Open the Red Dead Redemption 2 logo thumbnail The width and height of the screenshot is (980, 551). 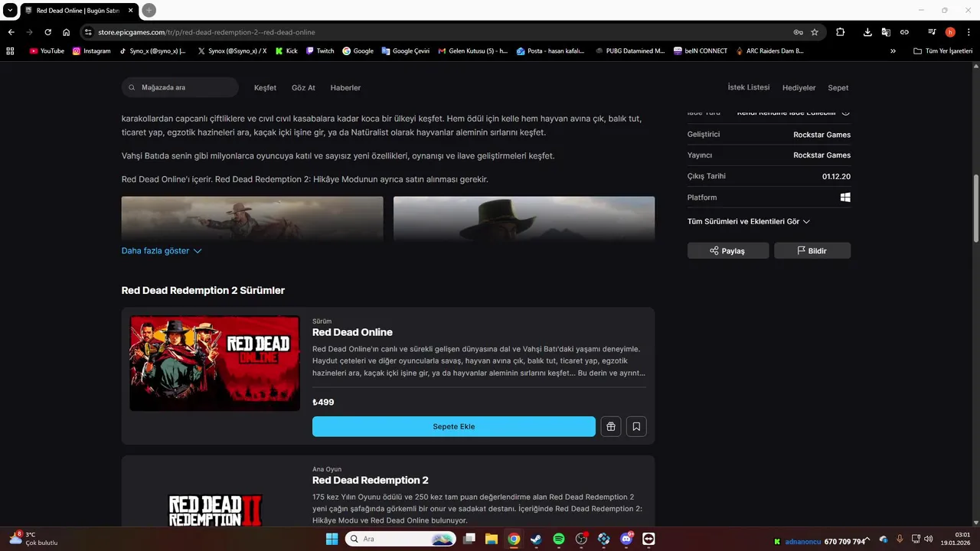[x=214, y=510]
